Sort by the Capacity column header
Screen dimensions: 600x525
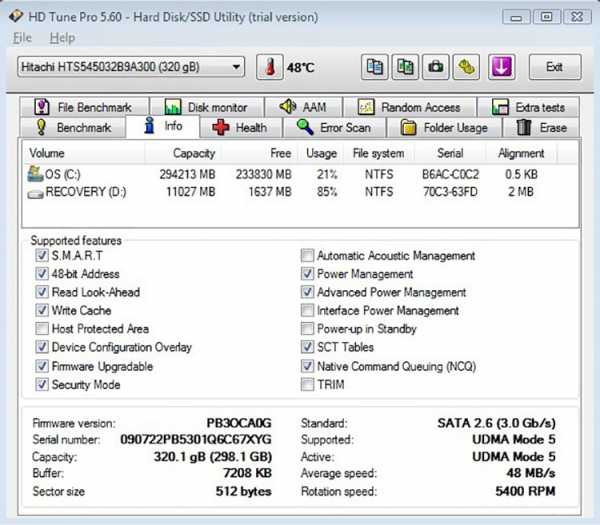coord(183,153)
